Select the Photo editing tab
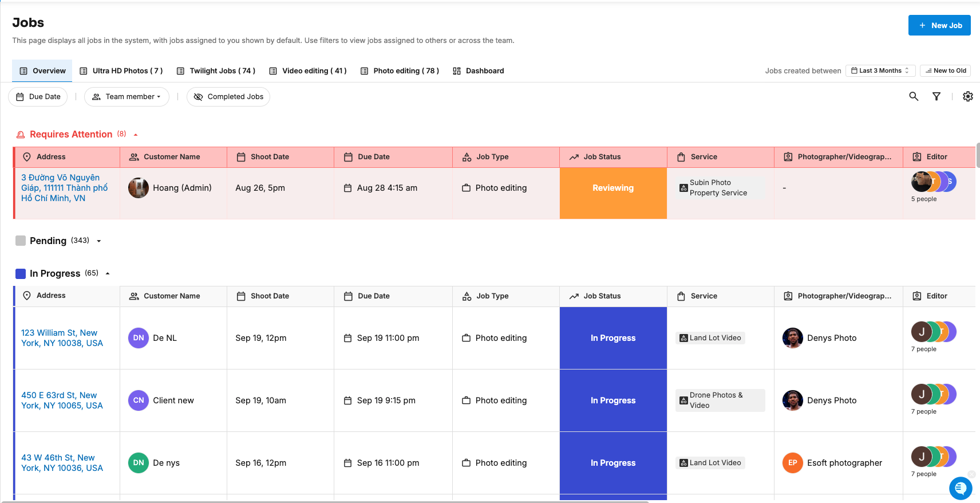 (x=400, y=71)
